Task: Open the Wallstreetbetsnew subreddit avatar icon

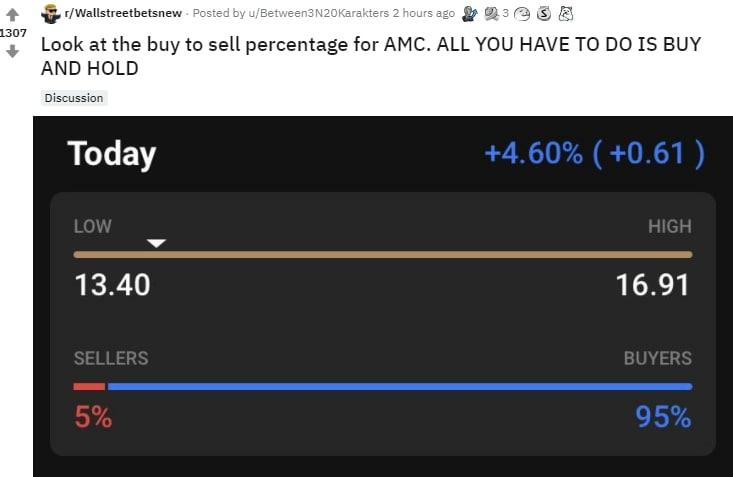Action: (x=50, y=14)
